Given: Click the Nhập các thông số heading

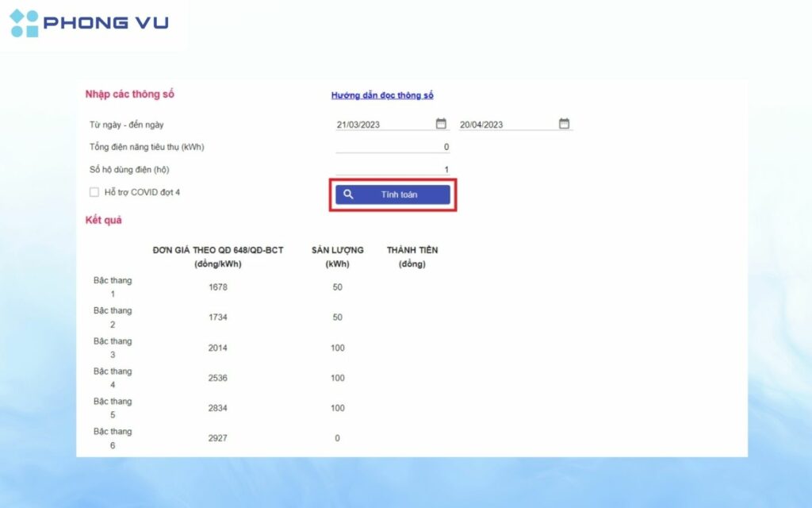Looking at the screenshot, I should coord(129,94).
